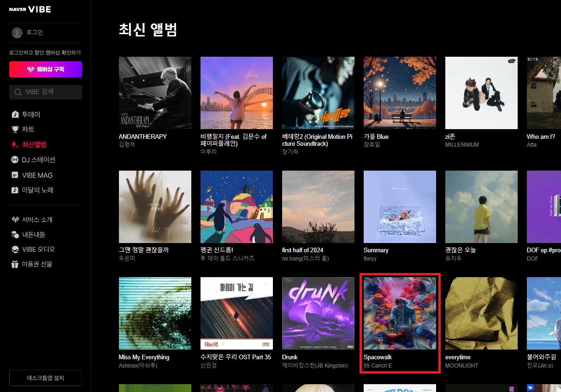Open the 비행일지 album cover
The image size is (561, 392).
pyautogui.click(x=236, y=93)
